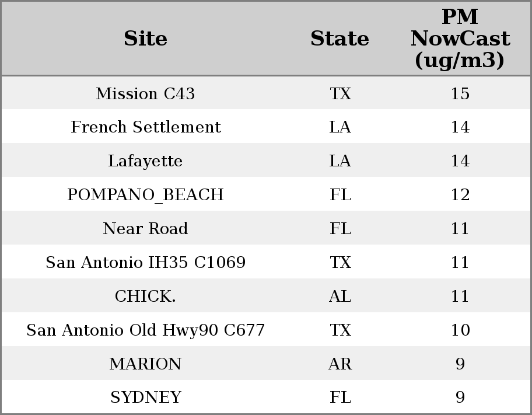Click the MARION site name
The height and width of the screenshot is (415, 532).
145,364
